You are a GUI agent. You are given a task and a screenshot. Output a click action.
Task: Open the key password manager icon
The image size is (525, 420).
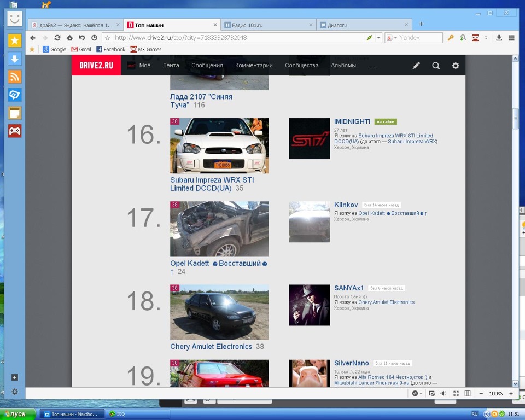point(451,38)
